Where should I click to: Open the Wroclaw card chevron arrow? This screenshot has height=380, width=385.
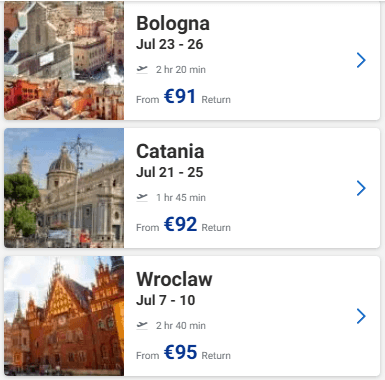click(x=361, y=316)
